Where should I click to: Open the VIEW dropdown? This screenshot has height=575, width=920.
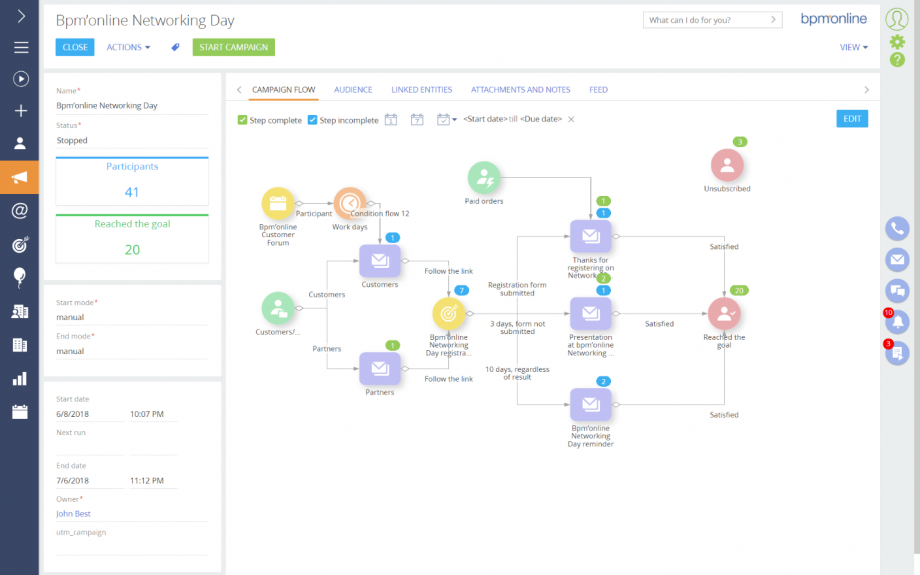click(x=853, y=47)
